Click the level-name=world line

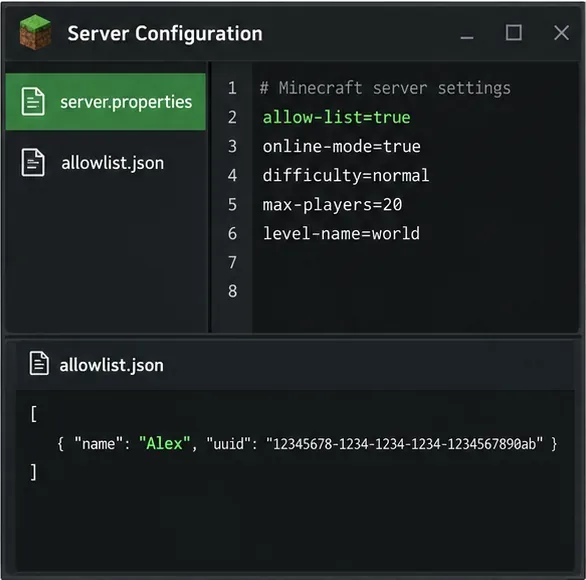tap(341, 234)
